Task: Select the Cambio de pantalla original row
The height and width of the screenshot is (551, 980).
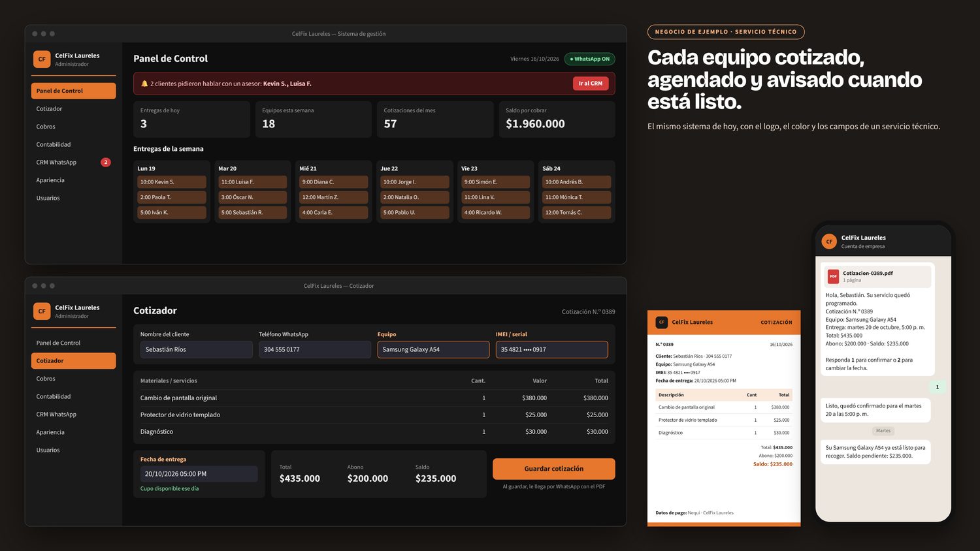Action: (374, 398)
